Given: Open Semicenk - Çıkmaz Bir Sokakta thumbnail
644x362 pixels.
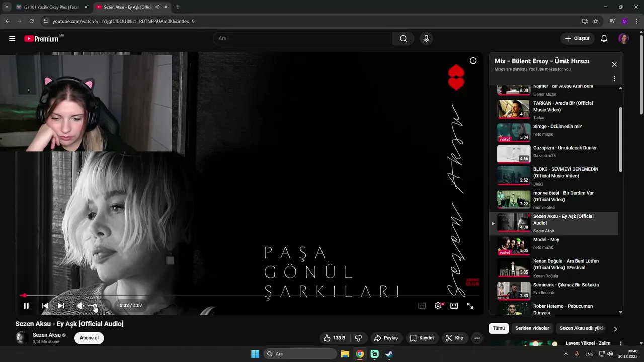Looking at the screenshot, I should coord(514,290).
